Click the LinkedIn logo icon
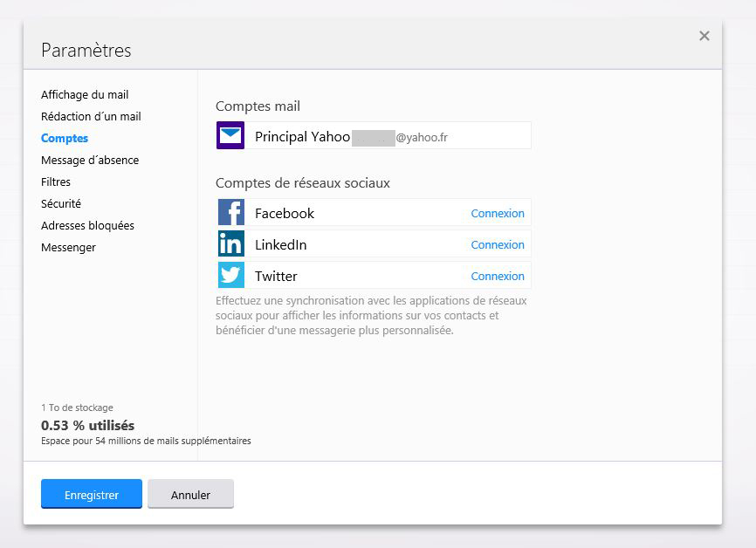 coord(231,243)
